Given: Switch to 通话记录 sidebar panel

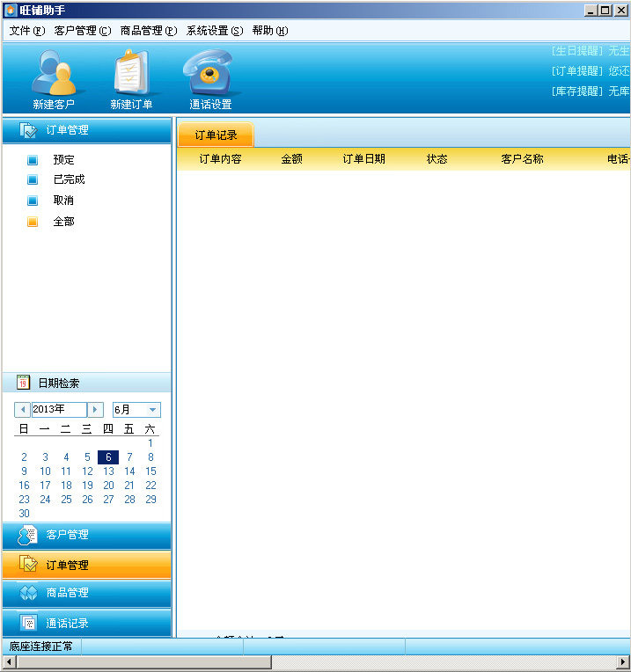Looking at the screenshot, I should click(87, 623).
